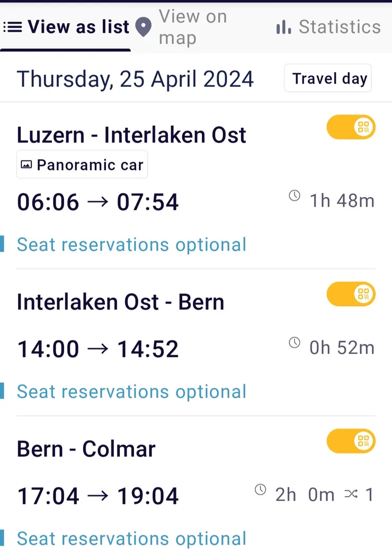Click the transfers shuffle icon on Bern - Colmar
The width and height of the screenshot is (392, 560).
351,494
